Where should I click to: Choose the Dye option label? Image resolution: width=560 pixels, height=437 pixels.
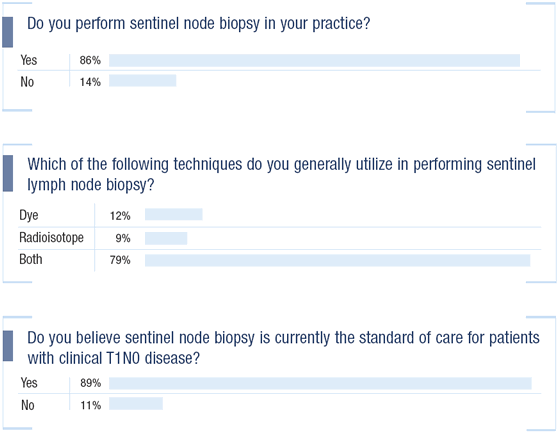click(29, 216)
